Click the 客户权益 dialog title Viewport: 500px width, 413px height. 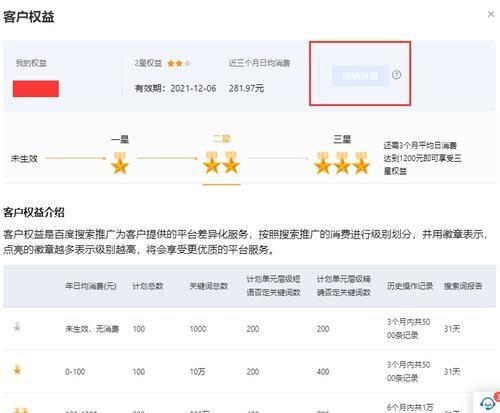pos(29,17)
